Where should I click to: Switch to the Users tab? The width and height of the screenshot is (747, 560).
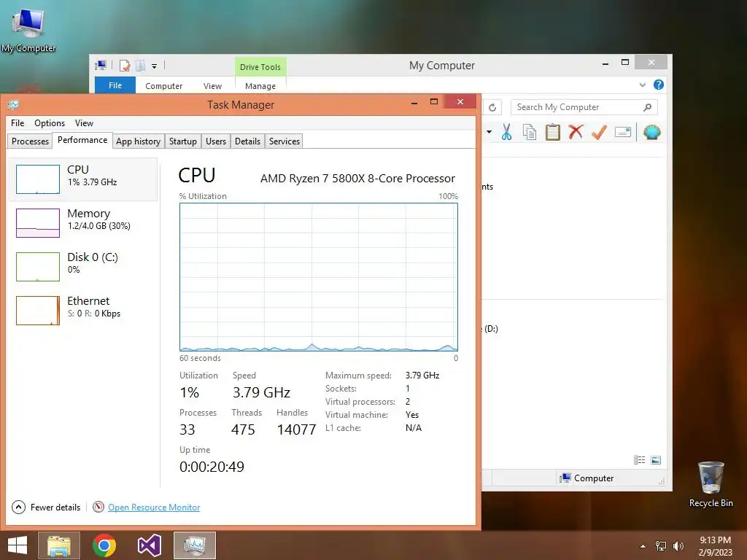coord(216,141)
